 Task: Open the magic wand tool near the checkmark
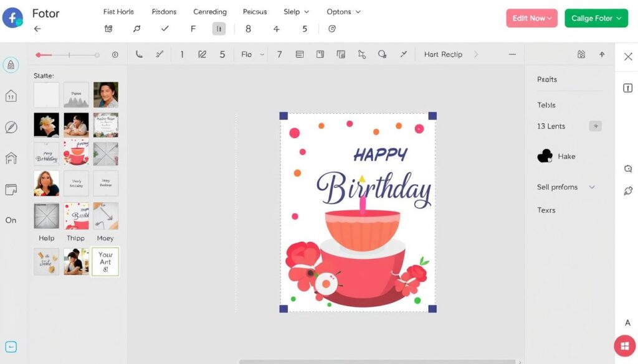pyautogui.click(x=137, y=28)
